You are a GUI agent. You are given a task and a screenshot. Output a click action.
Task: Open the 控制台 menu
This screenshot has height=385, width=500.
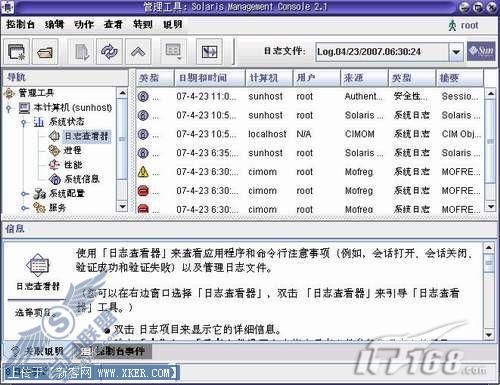[20, 24]
